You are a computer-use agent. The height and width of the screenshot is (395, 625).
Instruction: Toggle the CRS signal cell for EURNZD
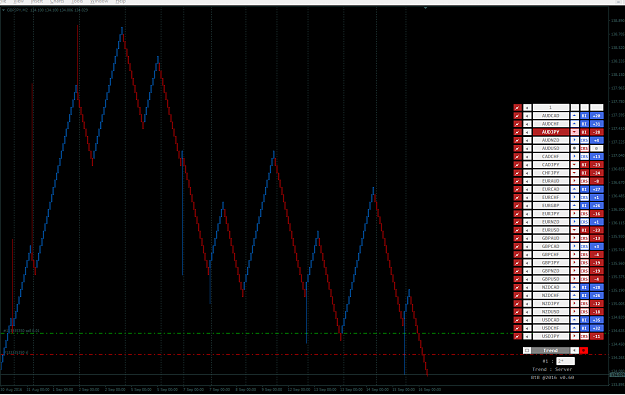[x=584, y=222]
